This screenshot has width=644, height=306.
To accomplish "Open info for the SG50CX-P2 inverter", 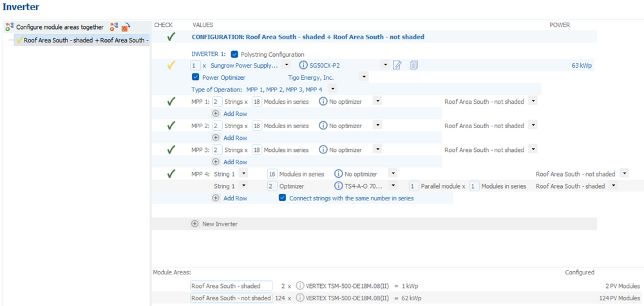I will click(x=303, y=65).
